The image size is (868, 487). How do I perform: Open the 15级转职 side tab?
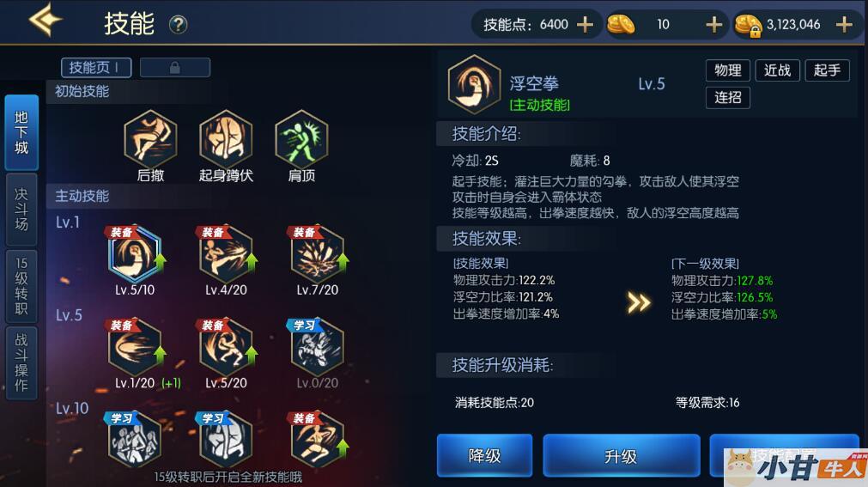click(x=21, y=286)
